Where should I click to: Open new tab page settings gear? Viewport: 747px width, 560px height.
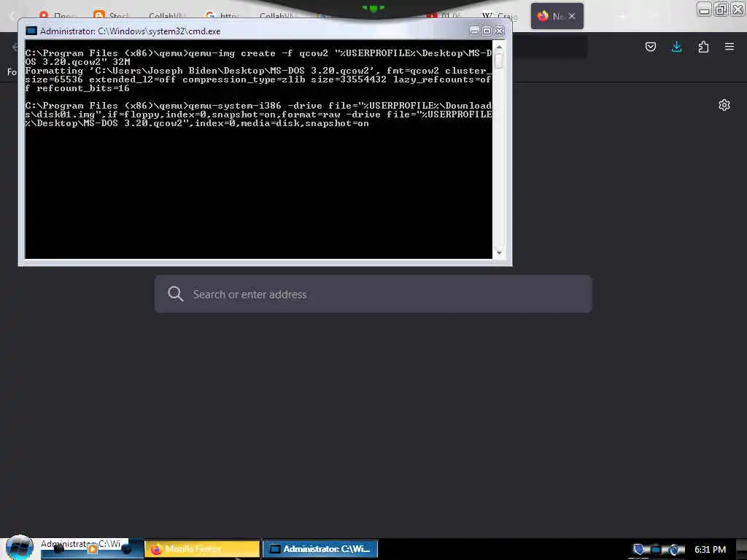tap(724, 105)
